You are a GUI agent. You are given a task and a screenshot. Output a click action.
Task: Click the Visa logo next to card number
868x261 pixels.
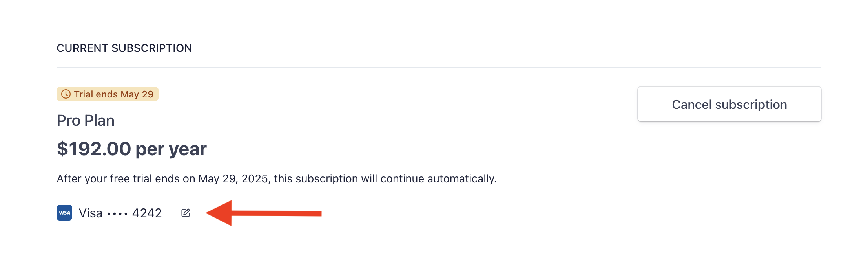point(65,213)
